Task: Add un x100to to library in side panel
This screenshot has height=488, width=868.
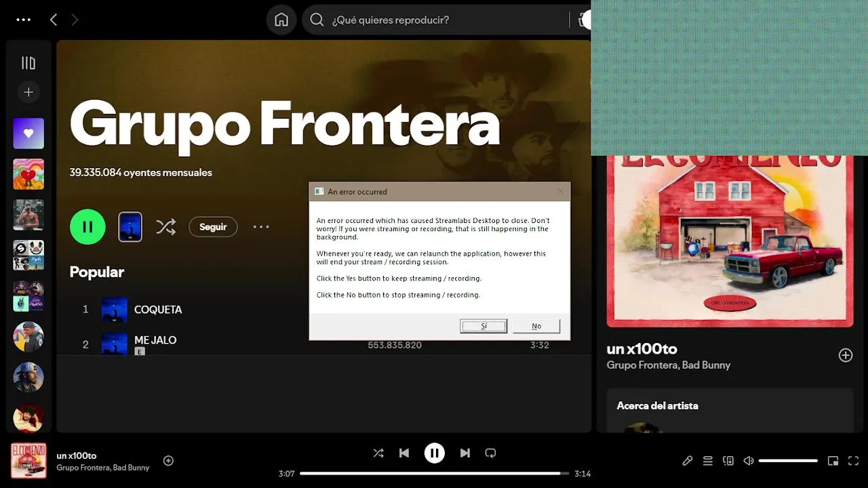Action: coord(846,355)
